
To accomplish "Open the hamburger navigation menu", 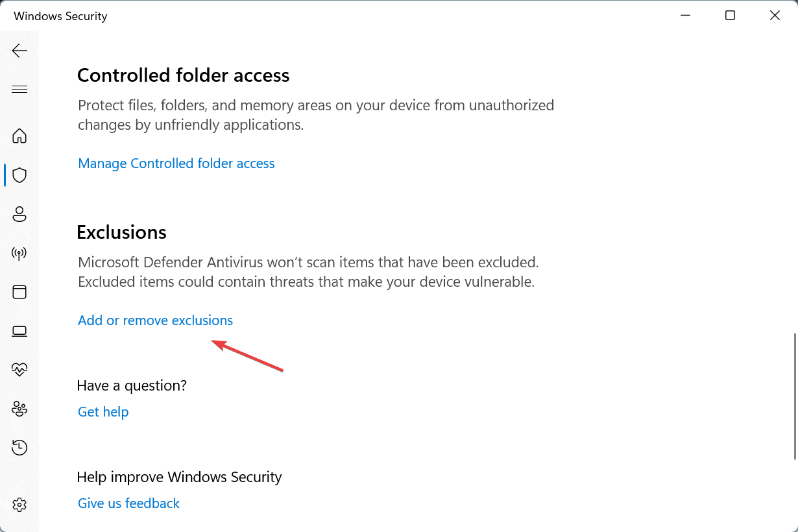I will coord(19,90).
